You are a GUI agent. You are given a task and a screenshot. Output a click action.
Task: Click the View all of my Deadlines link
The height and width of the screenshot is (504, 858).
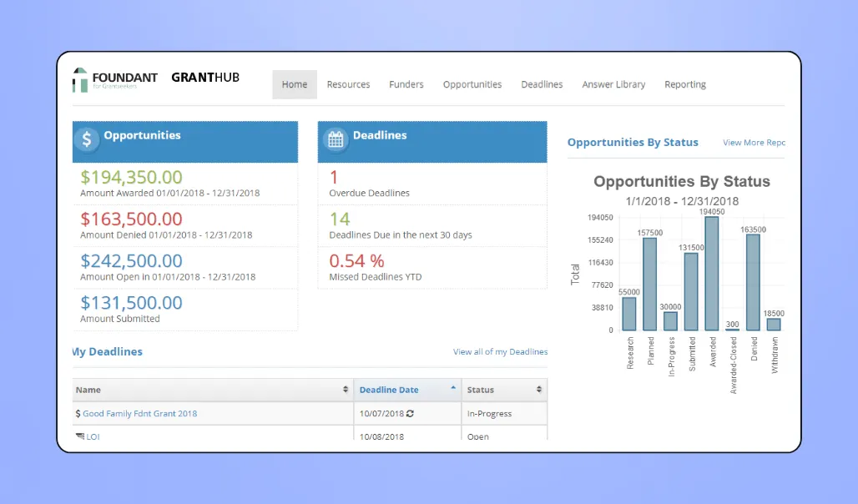click(x=500, y=351)
